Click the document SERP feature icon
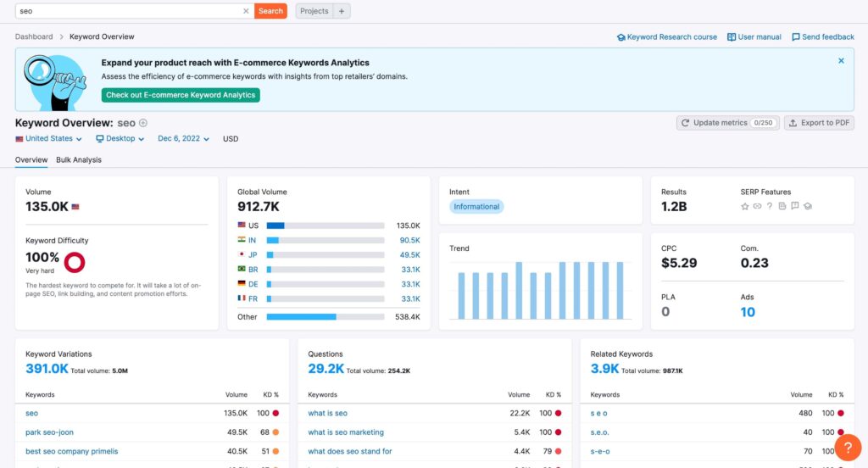Screen dimensions: 868x468 point(782,207)
